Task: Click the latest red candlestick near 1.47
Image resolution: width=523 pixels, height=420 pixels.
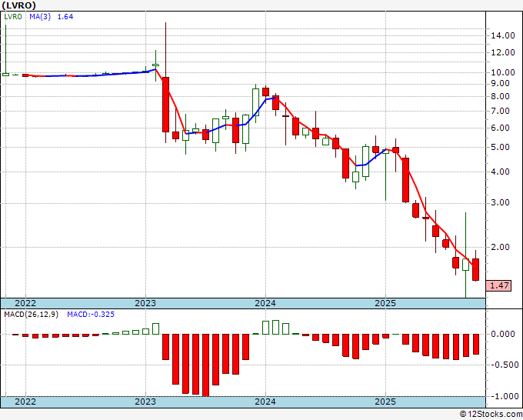Action: pyautogui.click(x=475, y=269)
